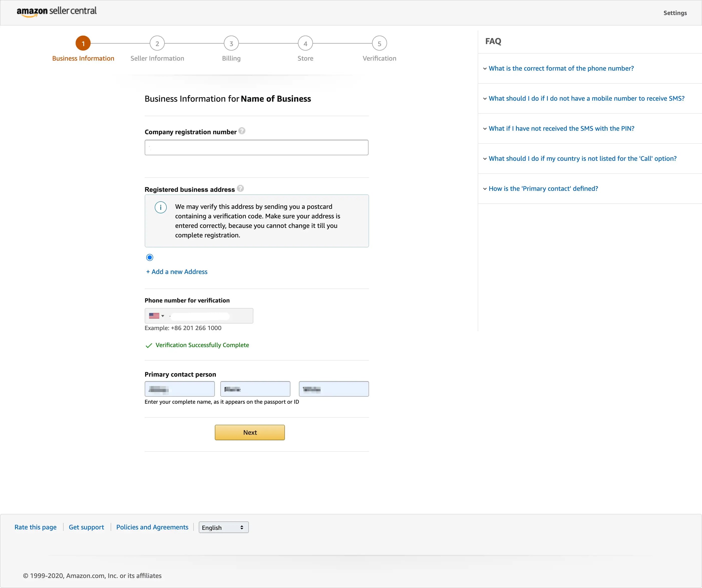Click step 2 Seller Information circle
This screenshot has width=702, height=588.
click(157, 44)
